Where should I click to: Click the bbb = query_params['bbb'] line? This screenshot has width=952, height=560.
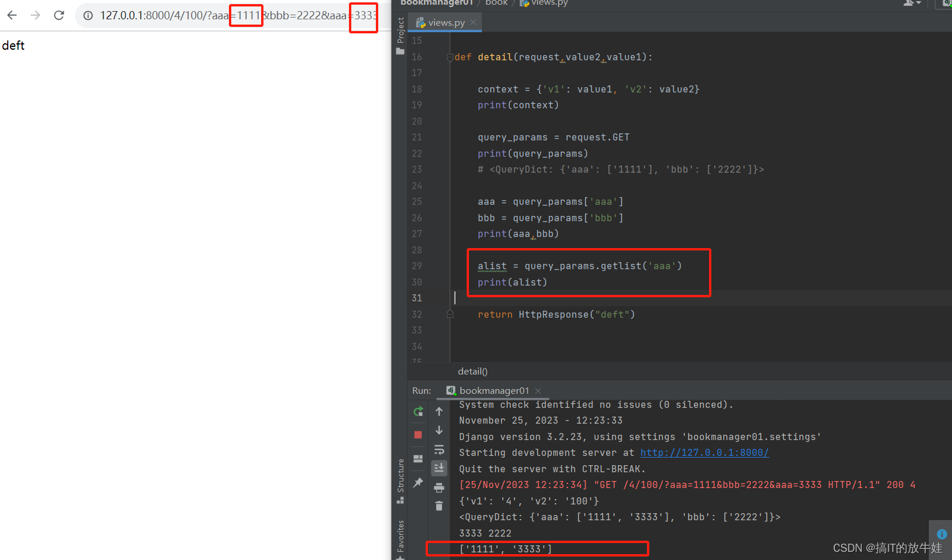pos(550,218)
